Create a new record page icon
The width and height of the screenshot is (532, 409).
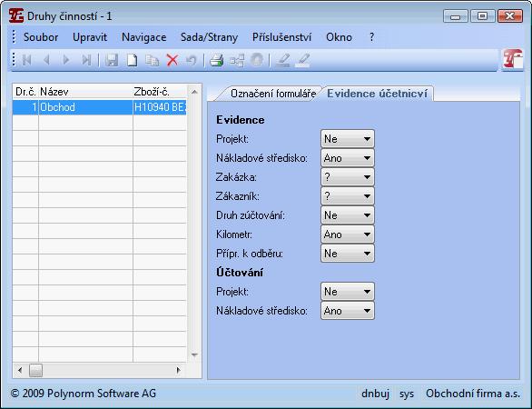132,61
